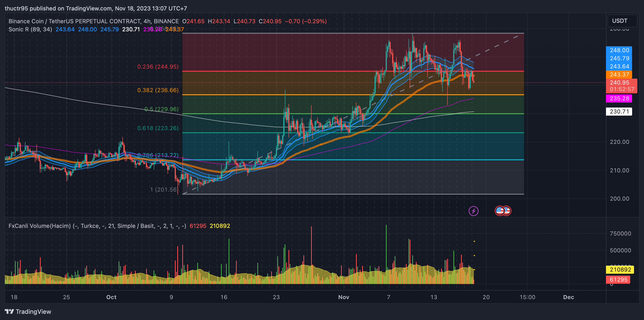Open the USDT currency selector
The height and width of the screenshot is (320, 644).
click(622, 21)
